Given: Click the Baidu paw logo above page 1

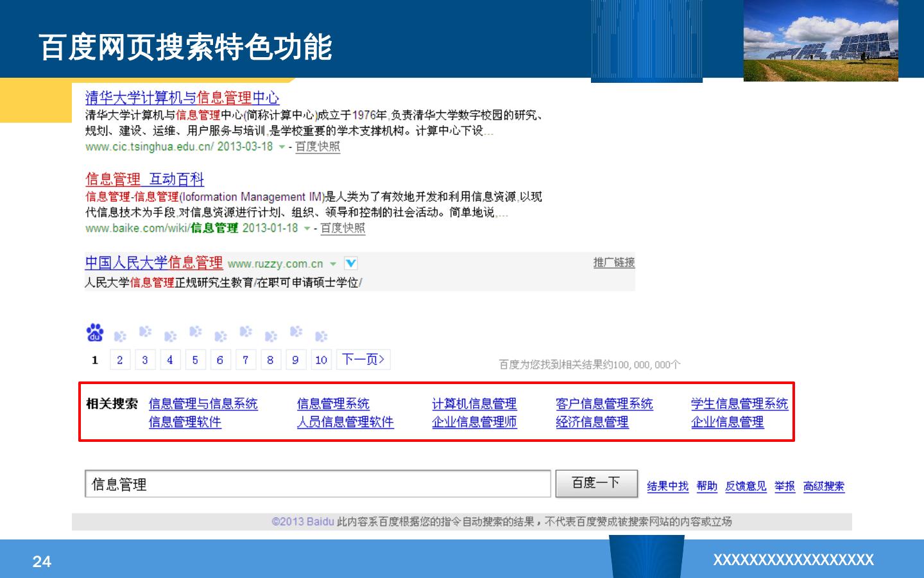Looking at the screenshot, I should click(x=95, y=333).
